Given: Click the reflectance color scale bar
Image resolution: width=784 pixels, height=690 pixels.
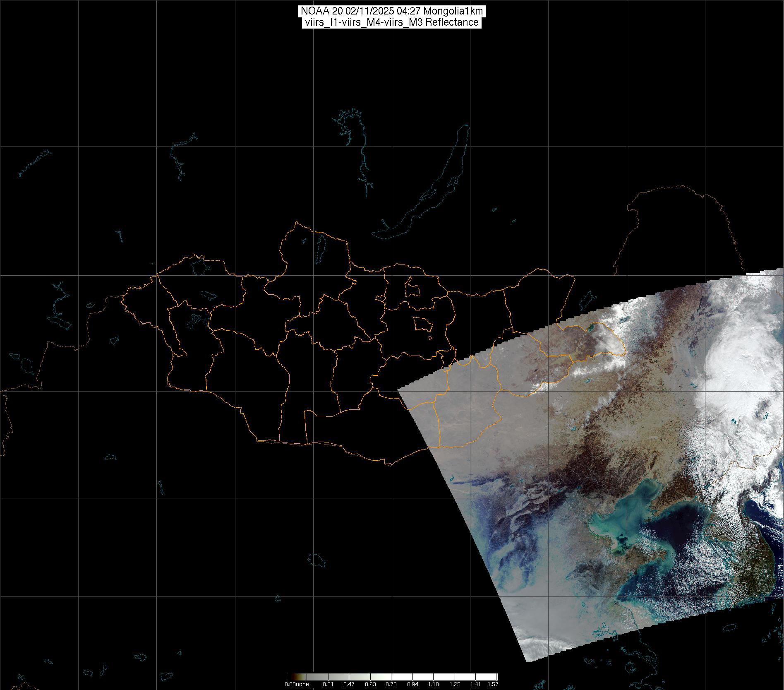Looking at the screenshot, I should pyautogui.click(x=391, y=677).
